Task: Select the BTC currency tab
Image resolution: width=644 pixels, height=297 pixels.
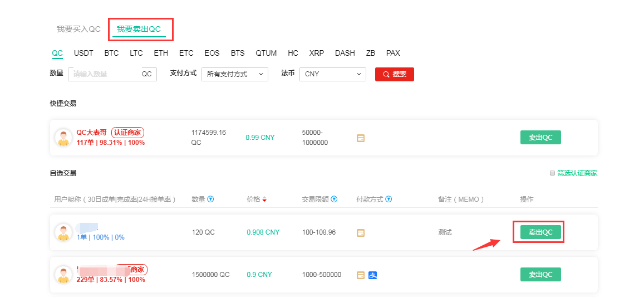Action: pos(111,53)
